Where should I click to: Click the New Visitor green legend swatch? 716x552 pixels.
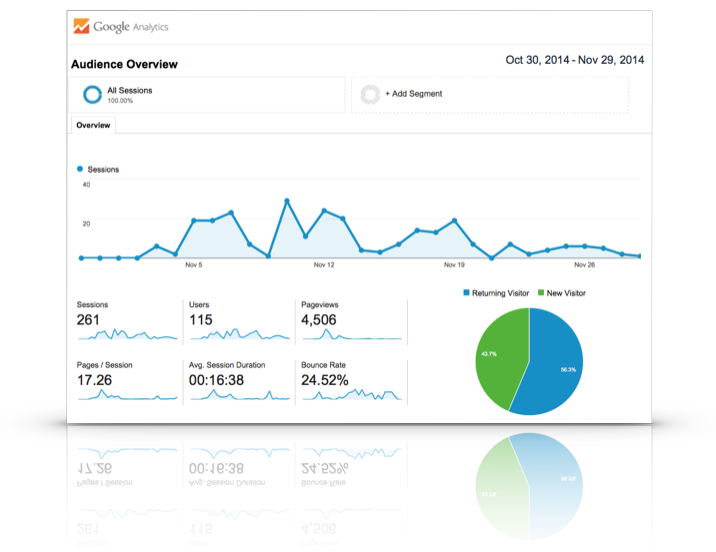(x=542, y=293)
